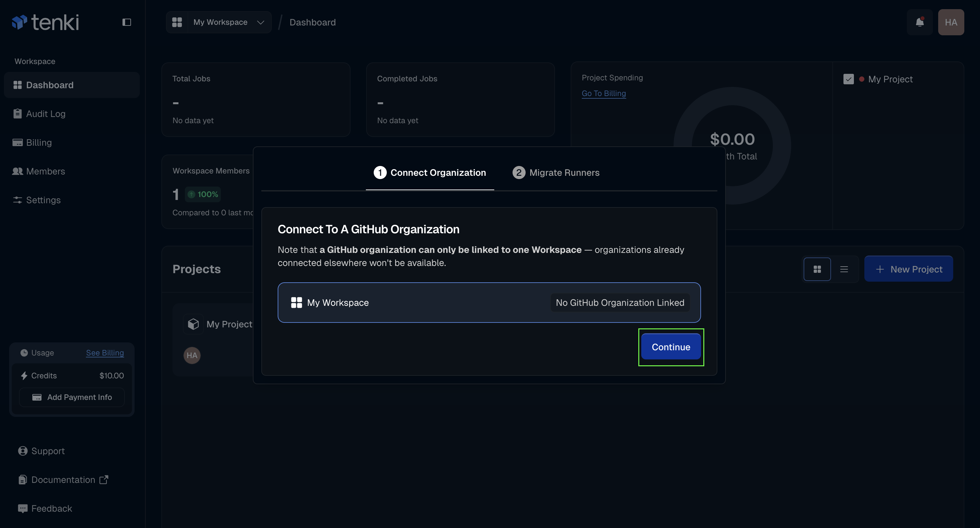Collapse the sidebar using the panel icon
The width and height of the screenshot is (980, 528).
(127, 22)
